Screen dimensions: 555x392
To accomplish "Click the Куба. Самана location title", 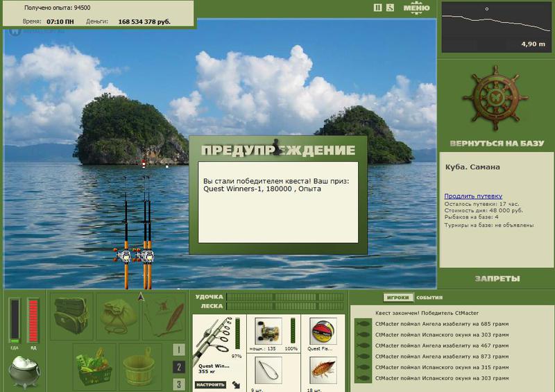I will tap(472, 167).
